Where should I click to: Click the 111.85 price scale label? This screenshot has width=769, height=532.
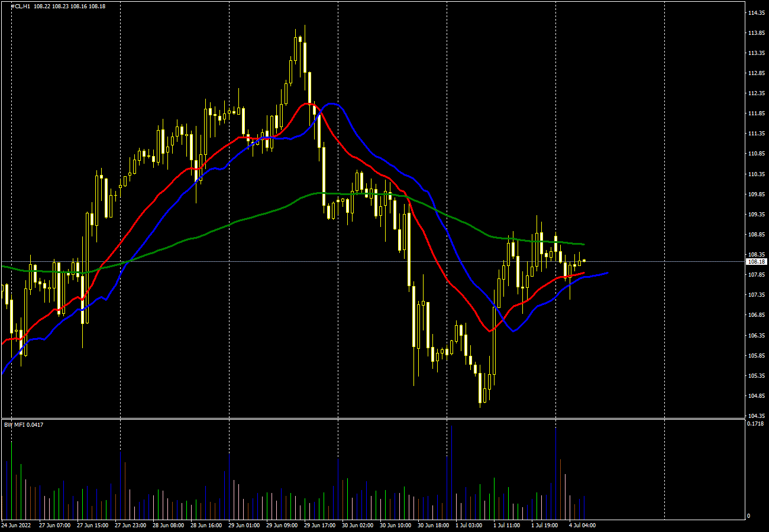(x=756, y=113)
